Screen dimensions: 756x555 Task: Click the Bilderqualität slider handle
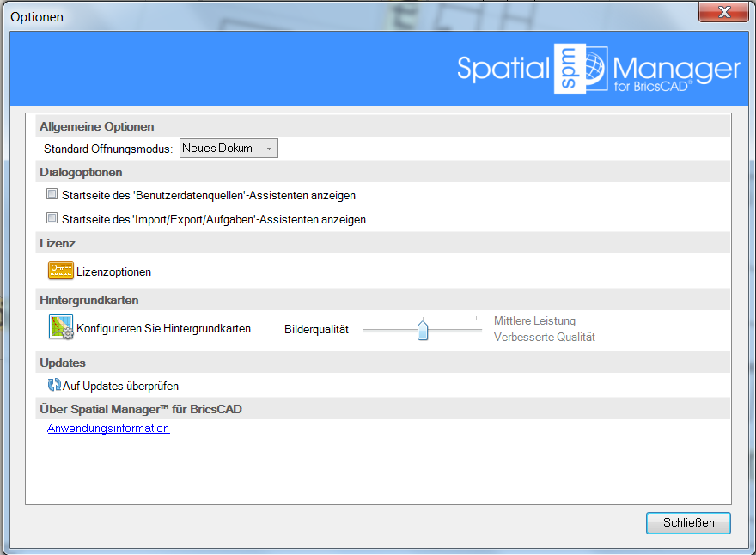tap(422, 328)
